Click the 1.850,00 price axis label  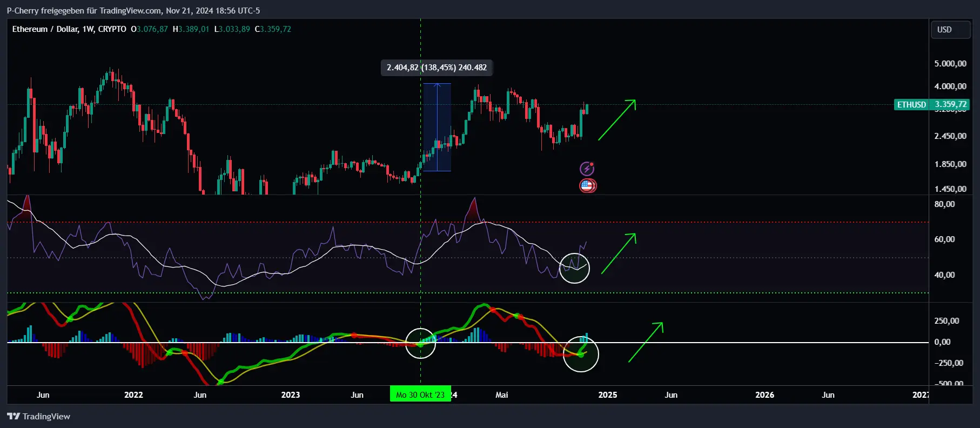tap(950, 164)
